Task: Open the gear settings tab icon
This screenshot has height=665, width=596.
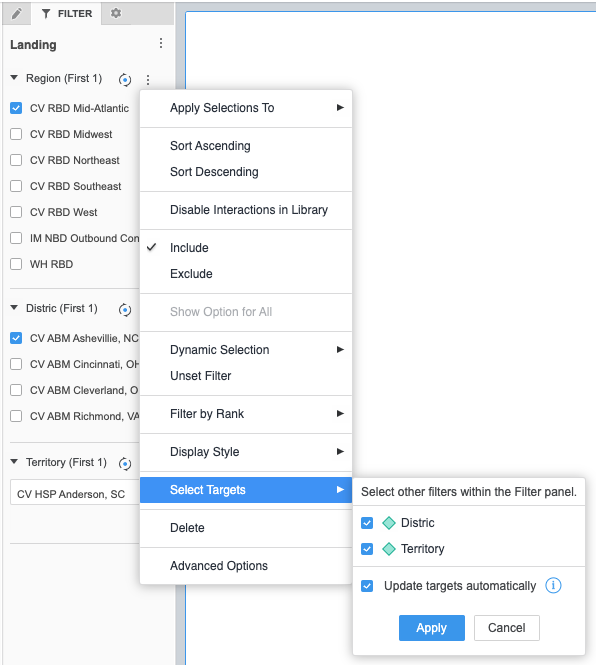Action: coord(116,13)
